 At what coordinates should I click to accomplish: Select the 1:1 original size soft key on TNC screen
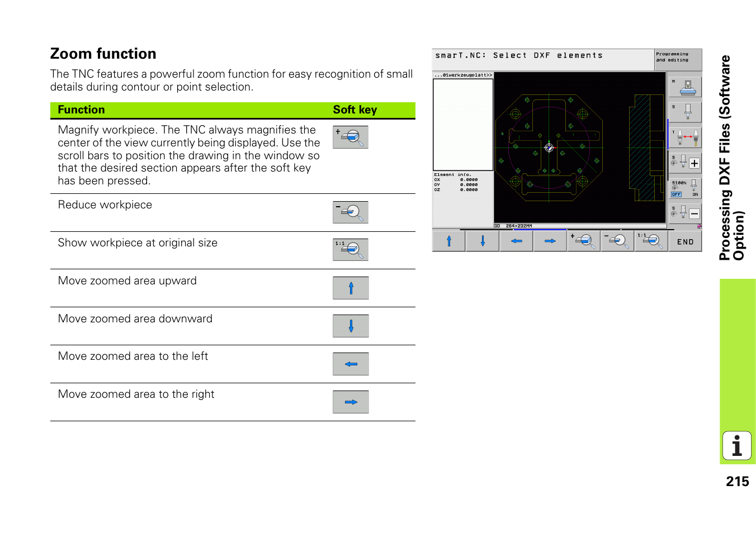click(x=651, y=241)
